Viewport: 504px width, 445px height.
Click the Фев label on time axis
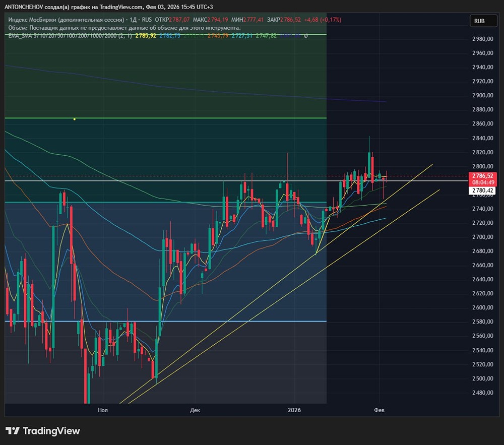pos(380,410)
